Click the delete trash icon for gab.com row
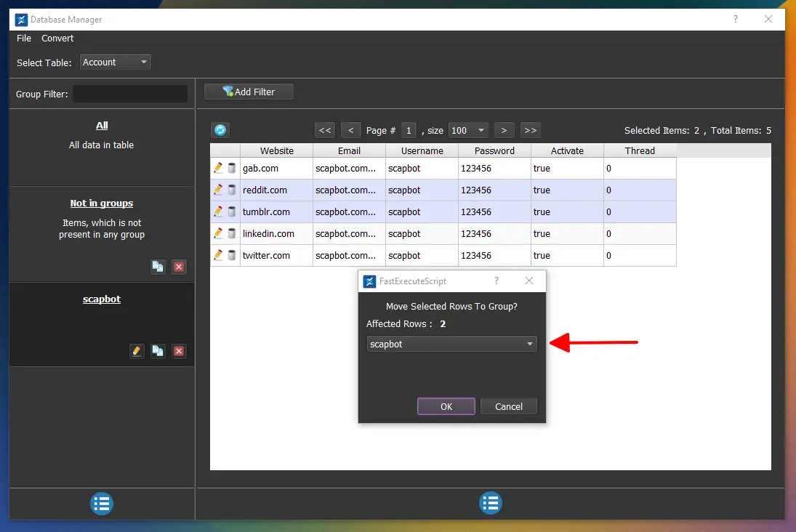Image resolution: width=796 pixels, height=532 pixels. point(231,168)
